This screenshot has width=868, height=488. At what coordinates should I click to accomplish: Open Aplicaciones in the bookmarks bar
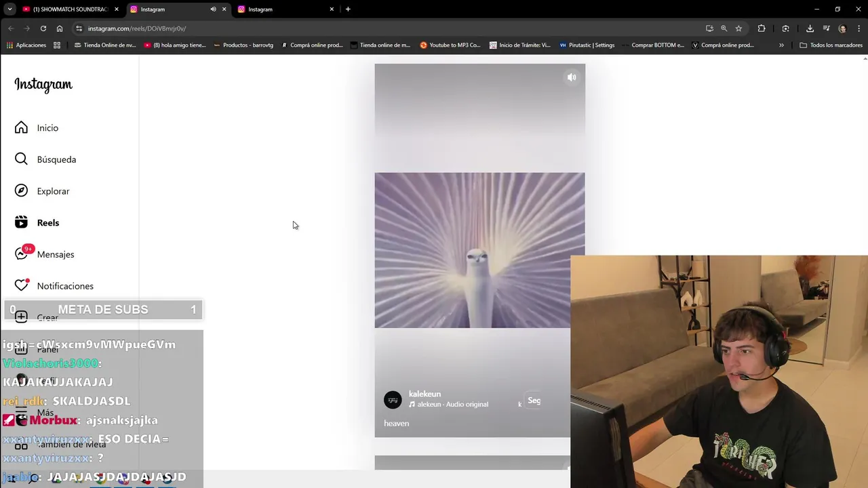pyautogui.click(x=26, y=45)
